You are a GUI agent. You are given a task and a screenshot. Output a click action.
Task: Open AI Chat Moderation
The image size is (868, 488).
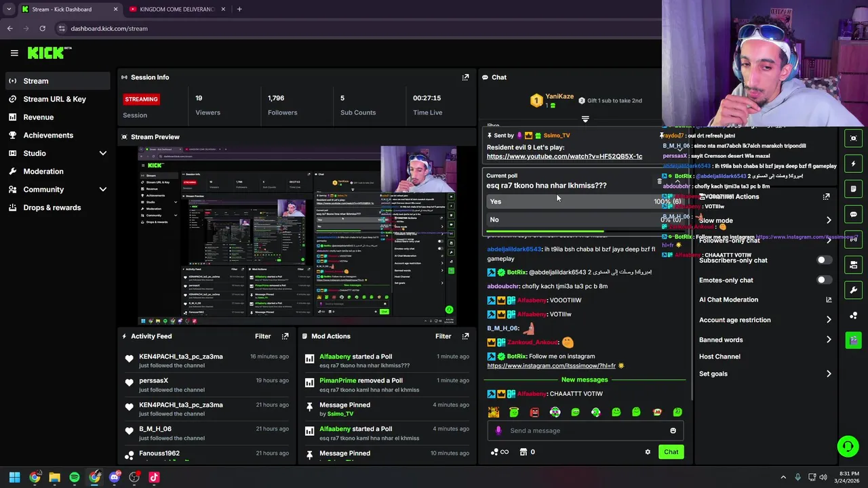click(x=765, y=300)
